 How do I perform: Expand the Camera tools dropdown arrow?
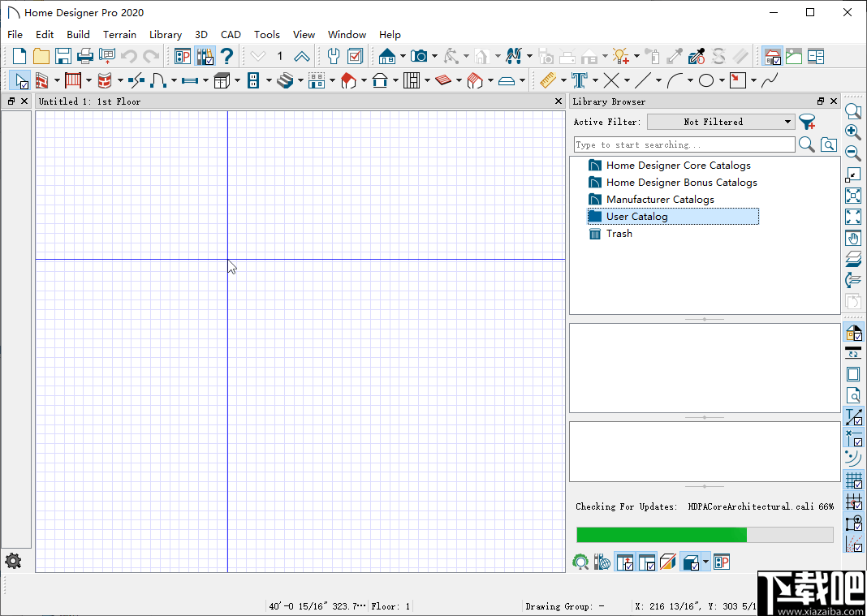pos(435,57)
